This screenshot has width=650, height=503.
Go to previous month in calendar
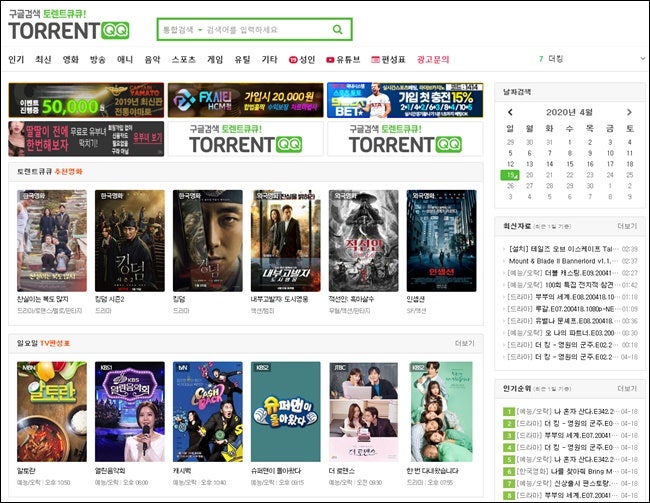[x=510, y=112]
